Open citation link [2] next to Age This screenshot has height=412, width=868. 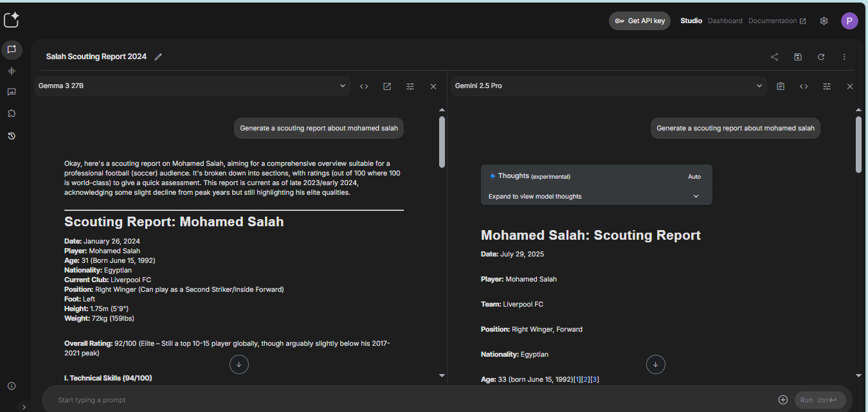coord(586,379)
